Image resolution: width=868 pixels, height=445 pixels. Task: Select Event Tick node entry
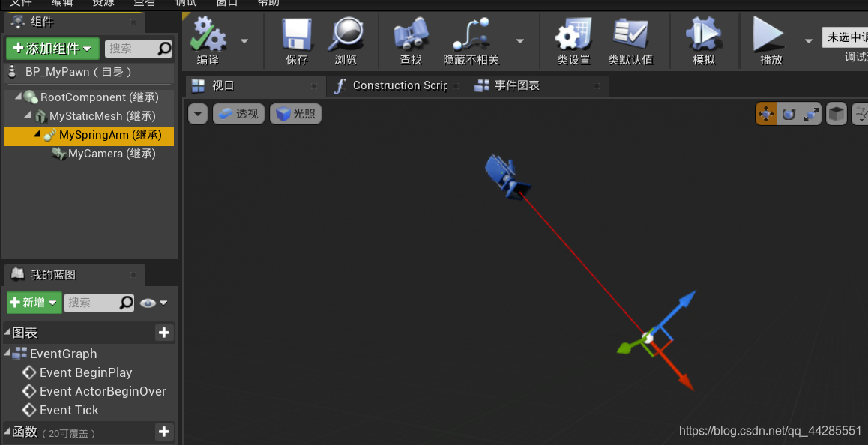point(69,410)
